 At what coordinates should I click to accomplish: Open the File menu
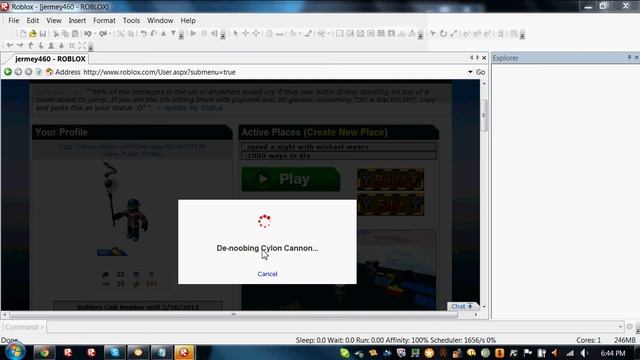[x=13, y=20]
